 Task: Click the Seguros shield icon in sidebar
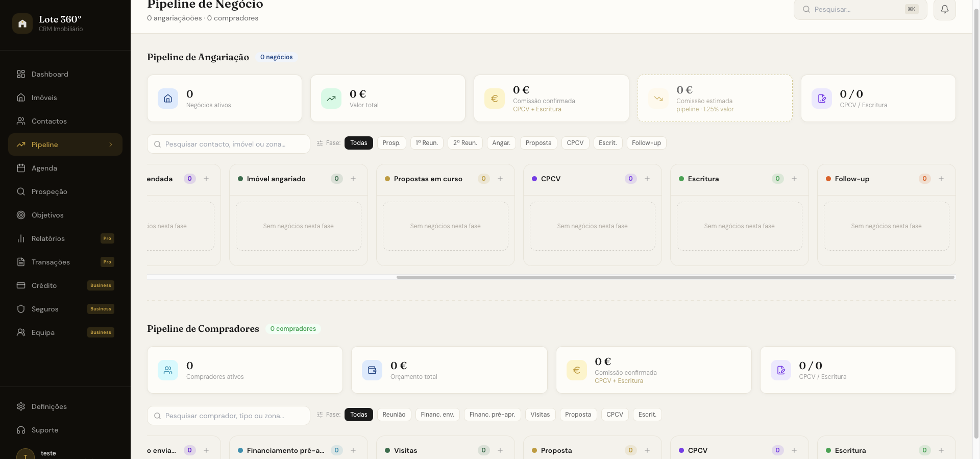(x=21, y=309)
